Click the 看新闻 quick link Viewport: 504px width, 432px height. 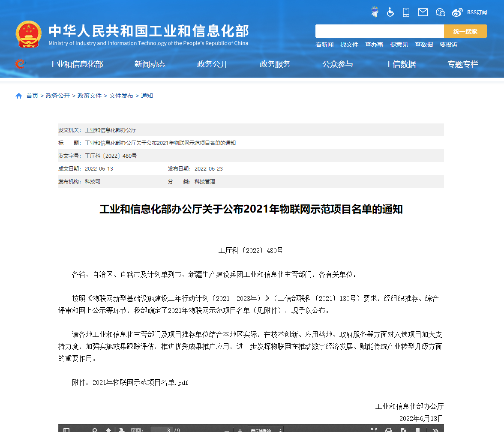tap(324, 45)
